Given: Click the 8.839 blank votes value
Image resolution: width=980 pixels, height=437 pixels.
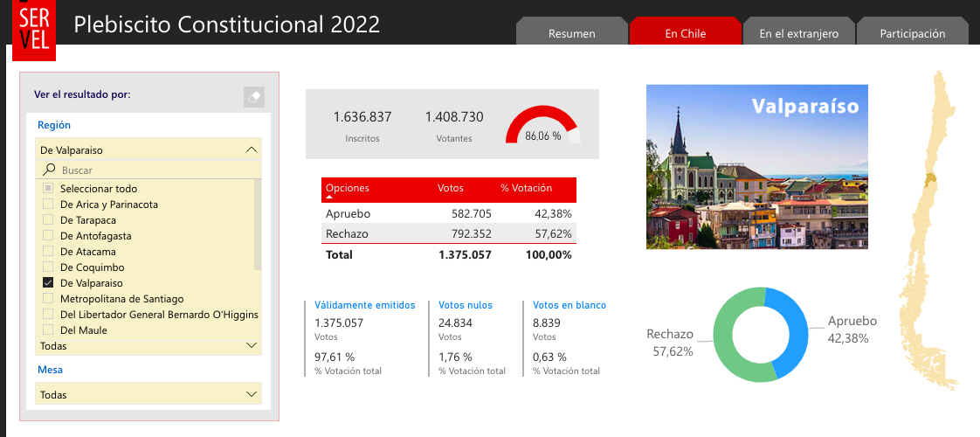Looking at the screenshot, I should click(x=547, y=323).
